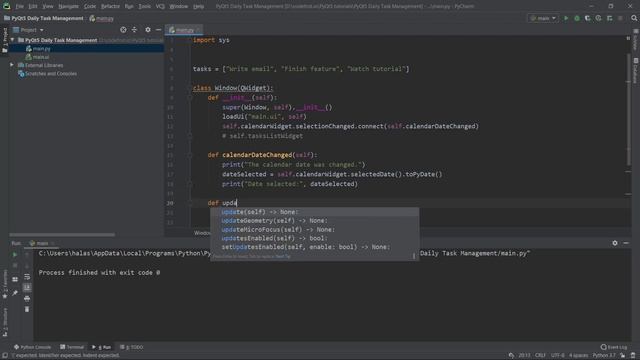
Task: Select main.py in the project tree
Action: (x=42, y=49)
